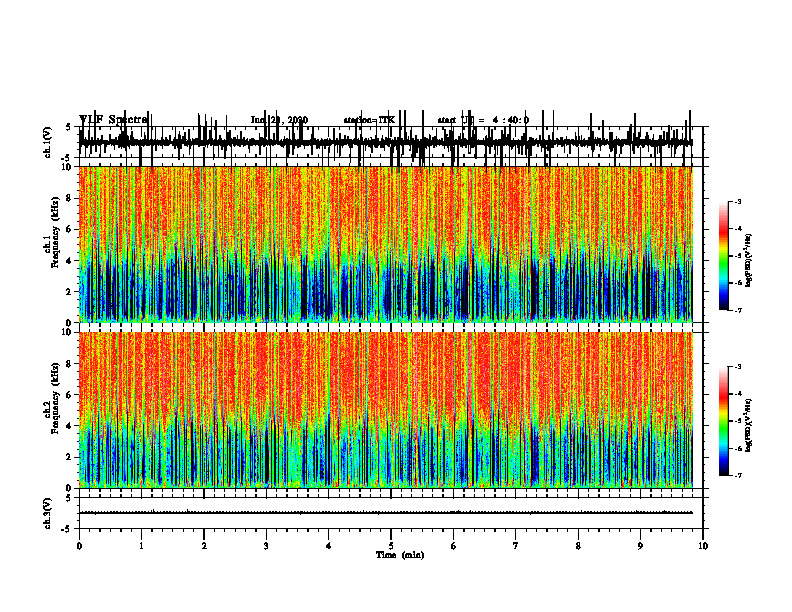This screenshot has height=612, width=792.
Task: Click time axis tick label "5"
Action: coord(391,546)
